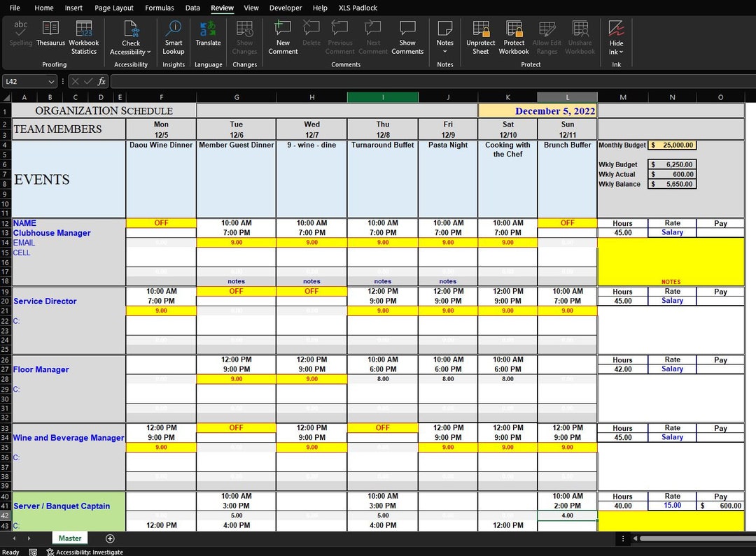Screen dimensions: 756x556
Task: Click the Master sheet tab
Action: (69, 539)
